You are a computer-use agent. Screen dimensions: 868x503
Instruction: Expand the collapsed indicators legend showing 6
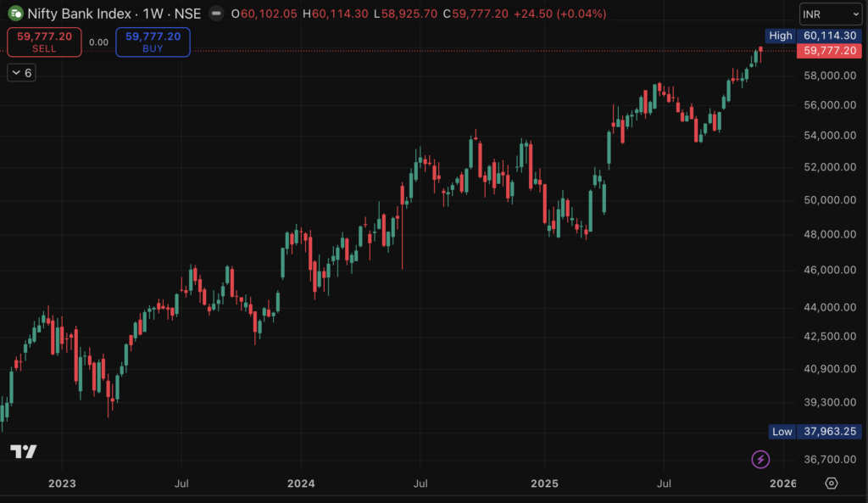pyautogui.click(x=21, y=73)
